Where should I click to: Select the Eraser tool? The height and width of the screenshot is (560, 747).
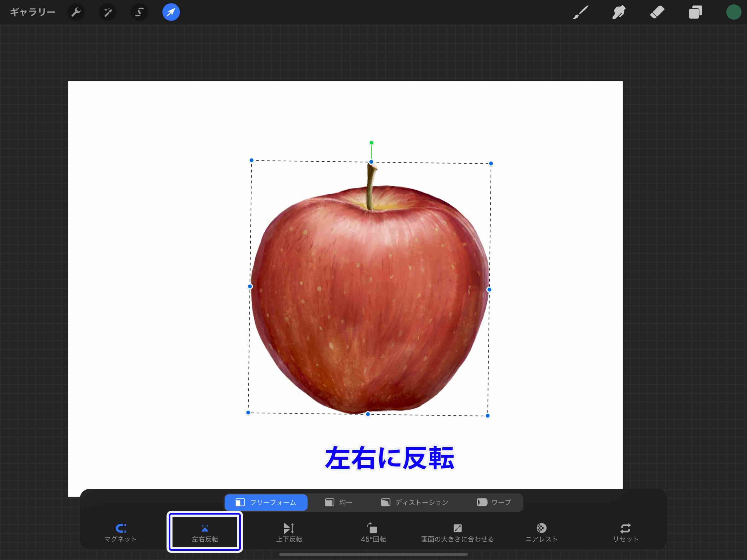pyautogui.click(x=657, y=12)
